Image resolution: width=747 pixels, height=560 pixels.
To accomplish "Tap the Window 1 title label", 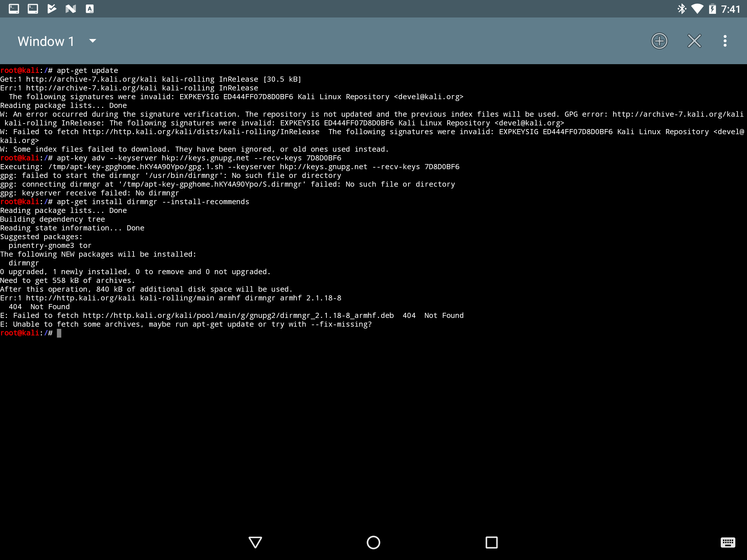I will [46, 41].
